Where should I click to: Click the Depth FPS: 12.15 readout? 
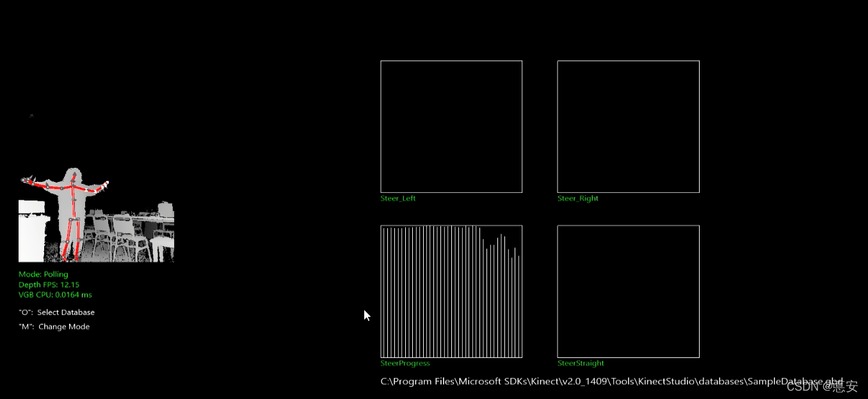[49, 284]
